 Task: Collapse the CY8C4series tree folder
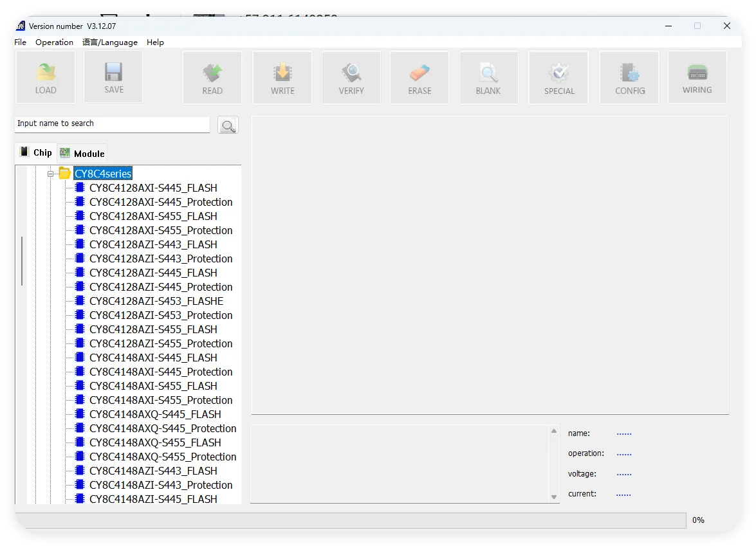point(50,174)
